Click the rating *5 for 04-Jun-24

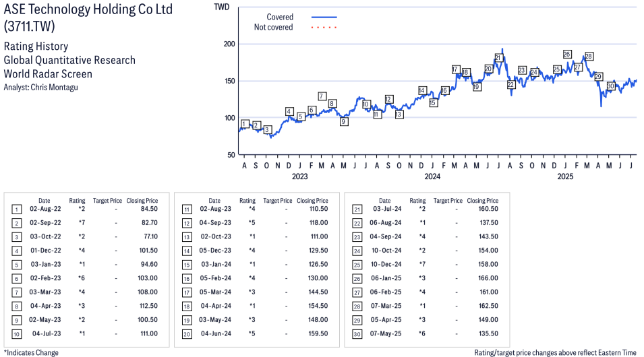(x=252, y=333)
